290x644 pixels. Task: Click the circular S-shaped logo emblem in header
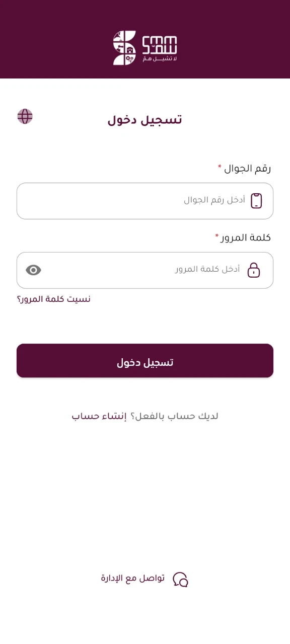coord(124,48)
